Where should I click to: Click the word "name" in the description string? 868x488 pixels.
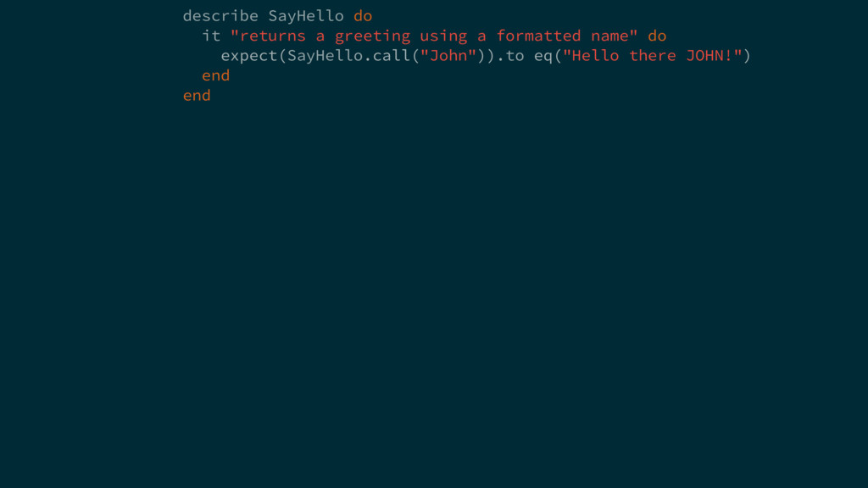[609, 36]
